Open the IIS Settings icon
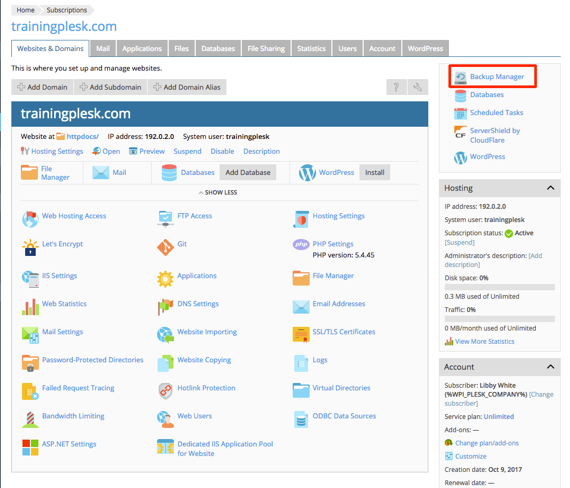The image size is (570, 488). tap(30, 279)
